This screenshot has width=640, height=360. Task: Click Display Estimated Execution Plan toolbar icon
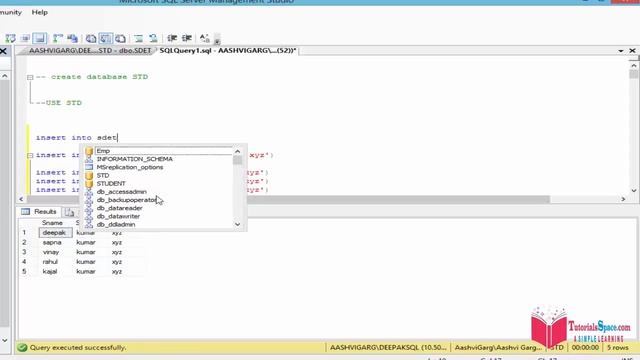click(x=10, y=38)
